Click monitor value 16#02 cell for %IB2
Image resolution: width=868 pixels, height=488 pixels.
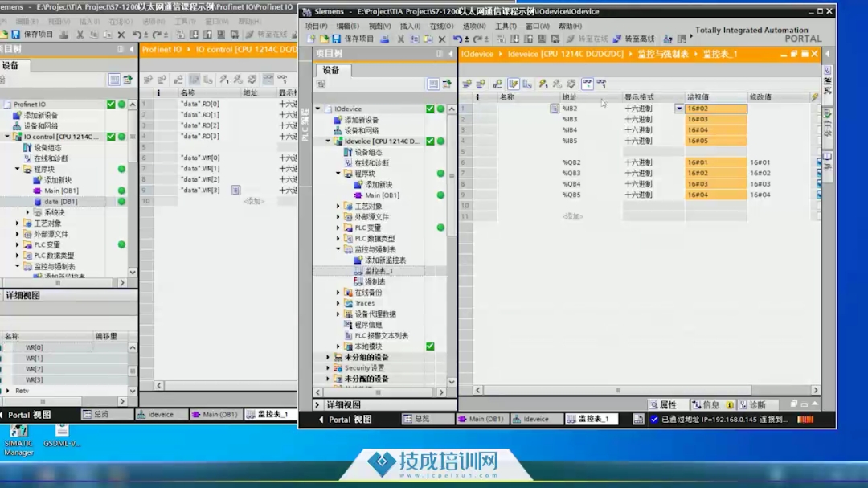tap(716, 109)
